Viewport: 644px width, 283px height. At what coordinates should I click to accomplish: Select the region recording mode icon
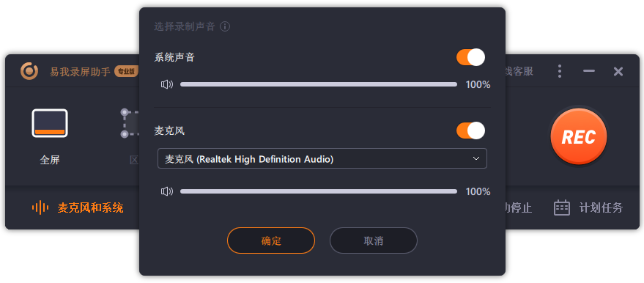point(130,123)
